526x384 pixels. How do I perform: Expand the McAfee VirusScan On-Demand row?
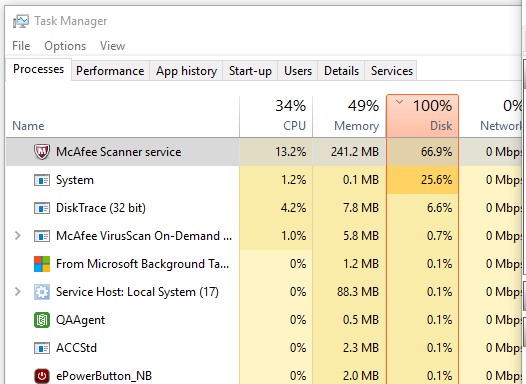18,236
